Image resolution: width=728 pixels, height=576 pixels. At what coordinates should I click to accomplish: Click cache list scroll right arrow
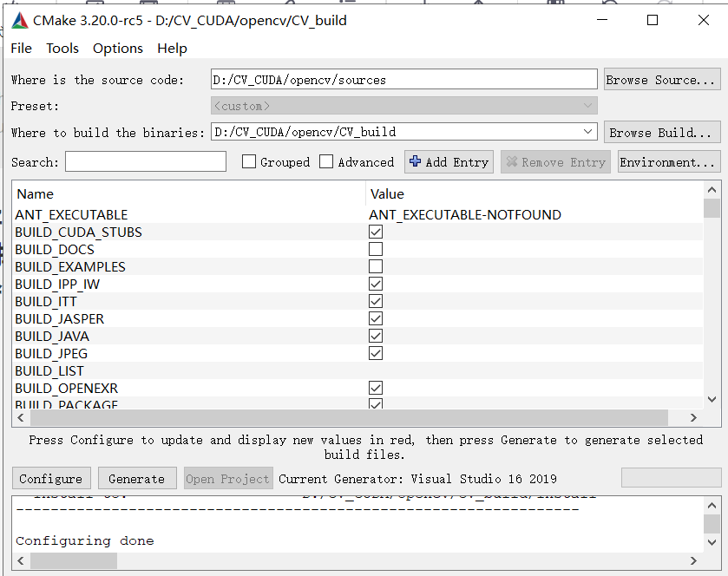point(693,418)
